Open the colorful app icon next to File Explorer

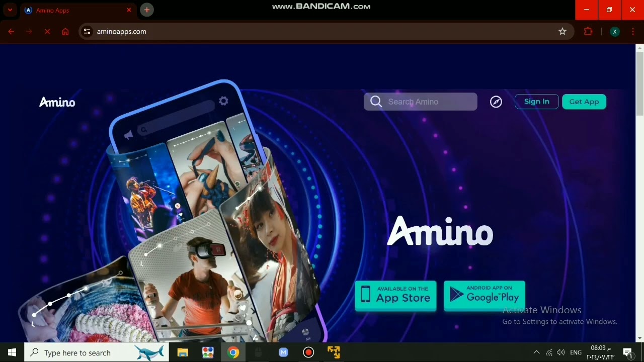[208, 352]
